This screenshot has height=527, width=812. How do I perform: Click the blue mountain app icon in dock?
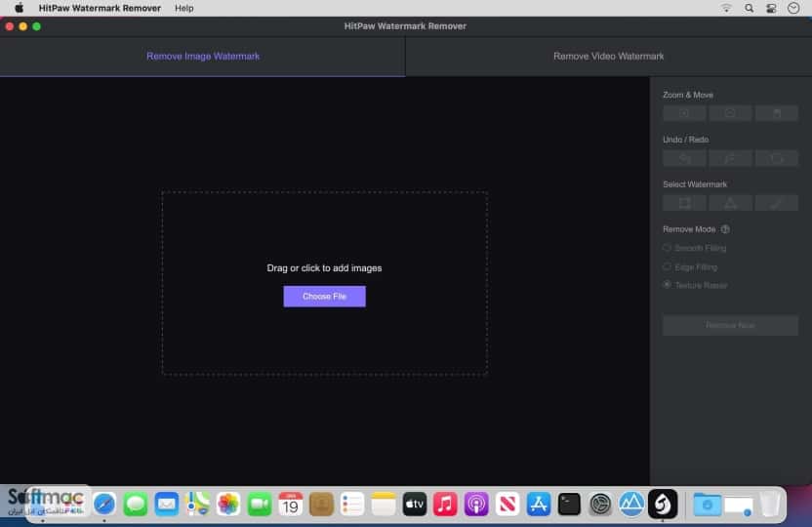pyautogui.click(x=631, y=505)
